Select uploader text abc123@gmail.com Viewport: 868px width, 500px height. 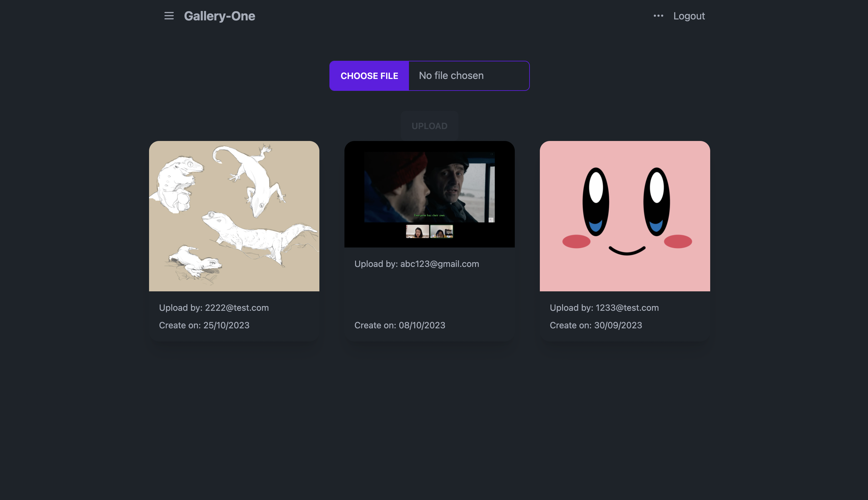click(439, 264)
